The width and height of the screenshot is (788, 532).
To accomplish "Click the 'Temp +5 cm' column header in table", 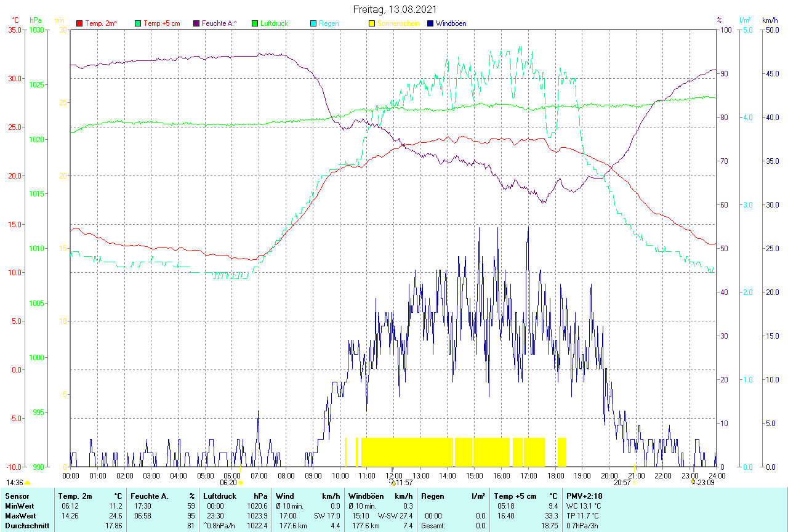I will (515, 496).
